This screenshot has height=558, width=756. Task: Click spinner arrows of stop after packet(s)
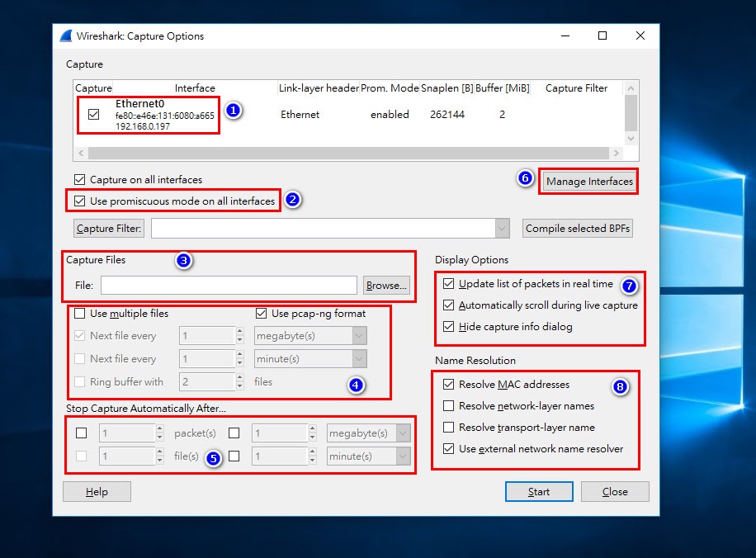pyautogui.click(x=159, y=433)
